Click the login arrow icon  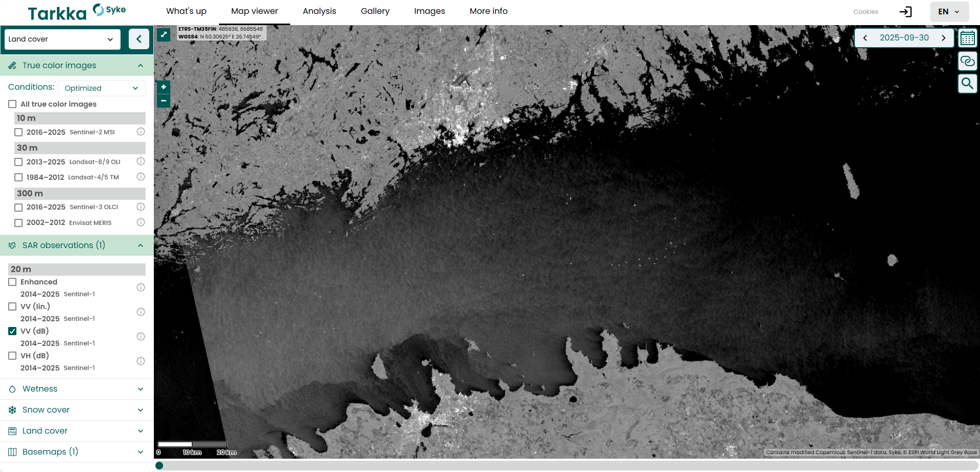click(906, 12)
